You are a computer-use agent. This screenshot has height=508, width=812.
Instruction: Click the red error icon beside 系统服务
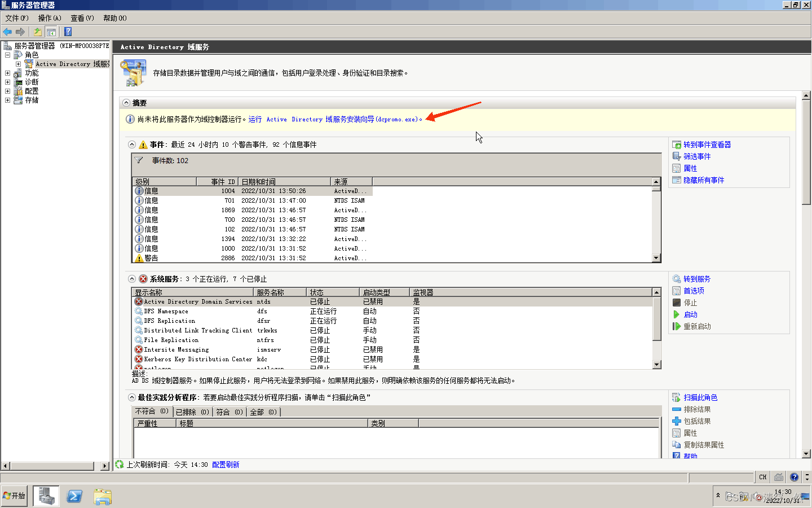click(143, 279)
